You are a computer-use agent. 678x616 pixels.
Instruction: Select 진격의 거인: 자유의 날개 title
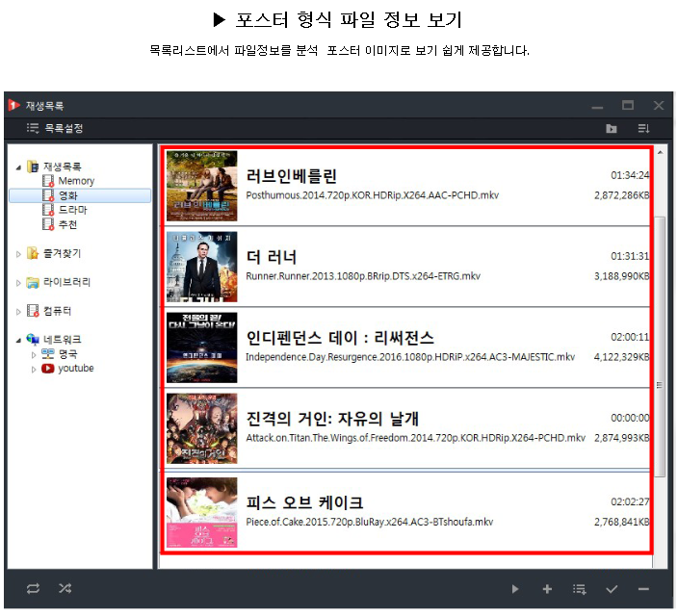click(x=332, y=419)
